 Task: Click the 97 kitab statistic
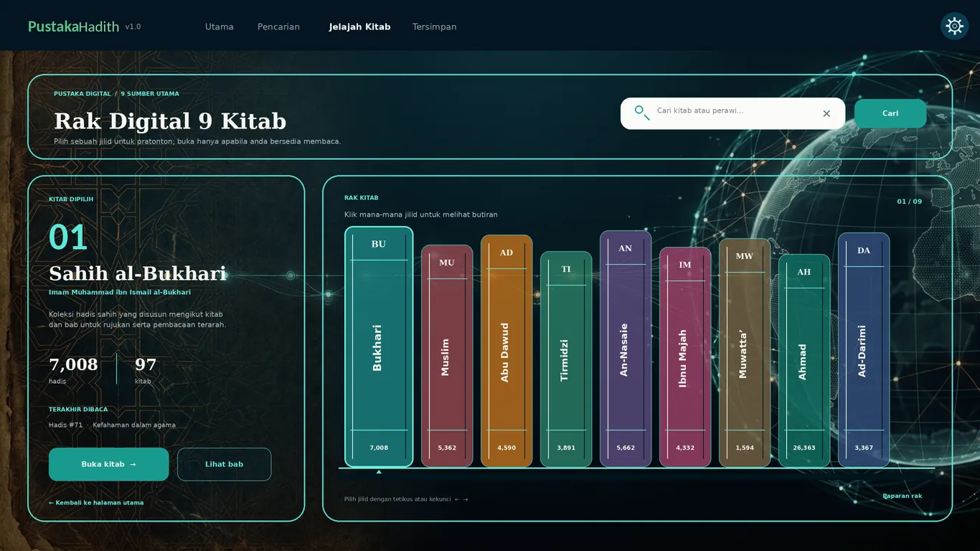click(146, 370)
